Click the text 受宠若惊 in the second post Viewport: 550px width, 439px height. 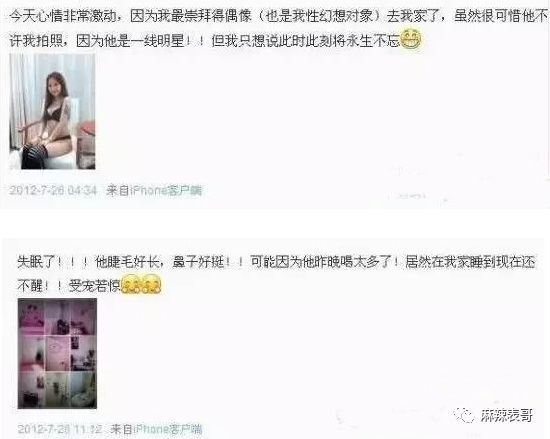(94, 286)
